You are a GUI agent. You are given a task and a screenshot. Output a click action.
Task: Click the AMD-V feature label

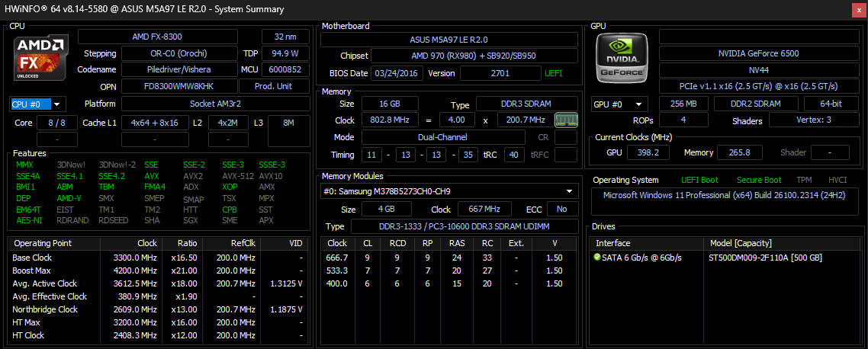pyautogui.click(x=69, y=198)
